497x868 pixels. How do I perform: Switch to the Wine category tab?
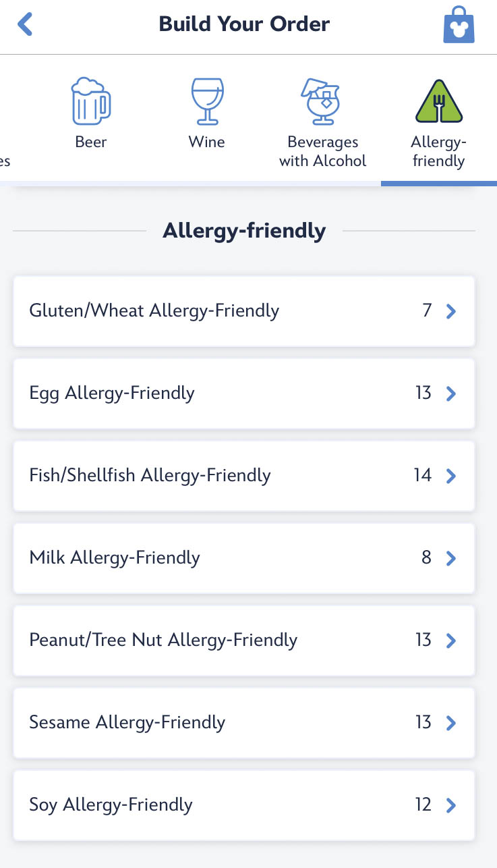tap(207, 142)
